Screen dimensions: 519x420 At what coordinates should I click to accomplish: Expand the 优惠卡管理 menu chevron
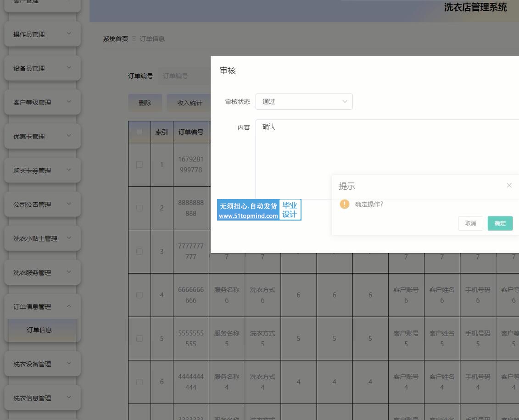[x=69, y=136]
